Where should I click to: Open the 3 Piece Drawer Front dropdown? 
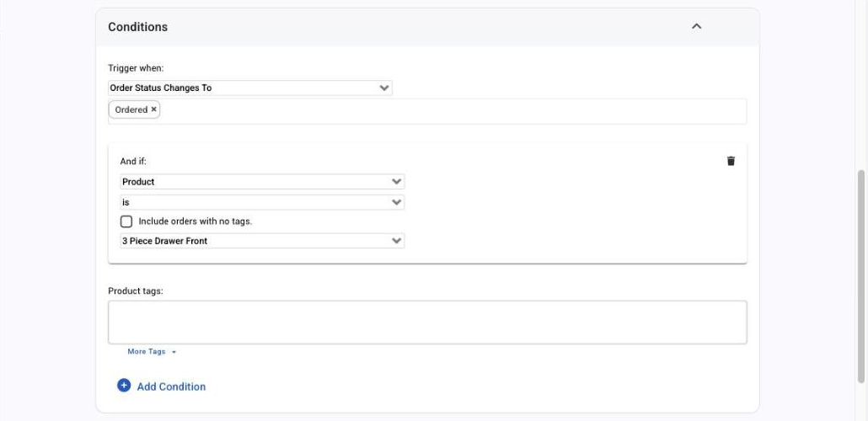(262, 241)
